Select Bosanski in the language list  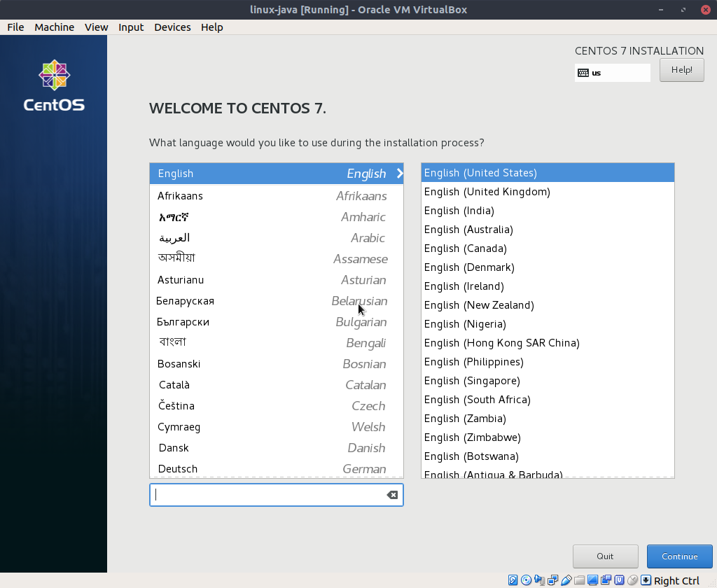click(276, 364)
